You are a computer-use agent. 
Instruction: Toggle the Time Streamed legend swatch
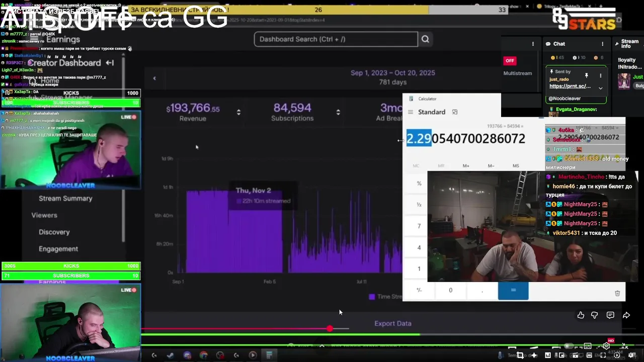tap(372, 297)
